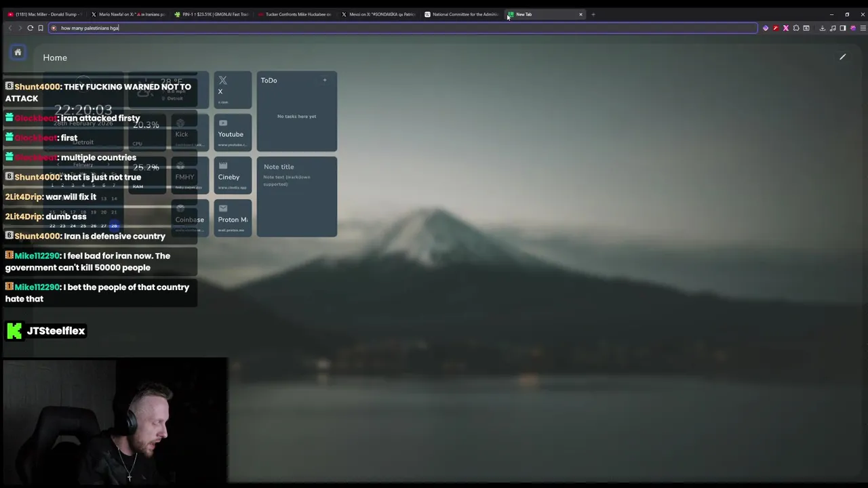Open a new browser tab with plus button
The width and height of the screenshot is (868, 488).
[593, 14]
